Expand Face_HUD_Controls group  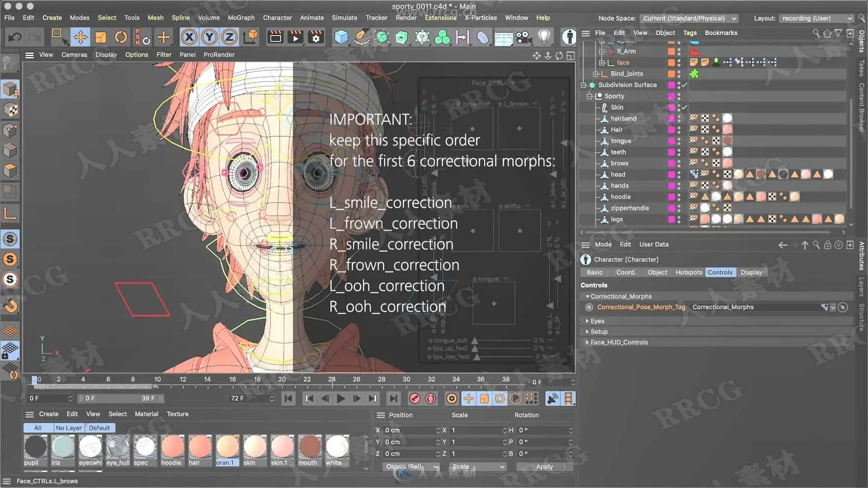point(587,343)
